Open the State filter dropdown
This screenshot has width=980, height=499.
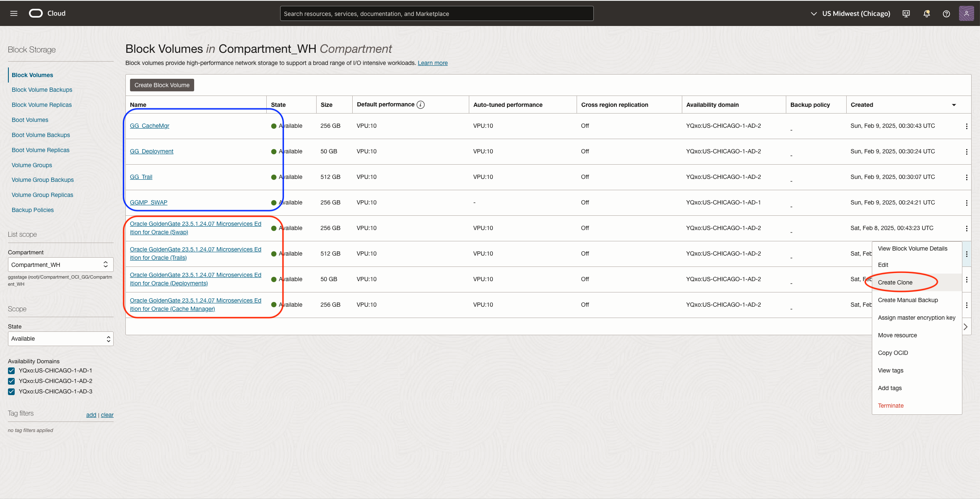[x=60, y=339]
